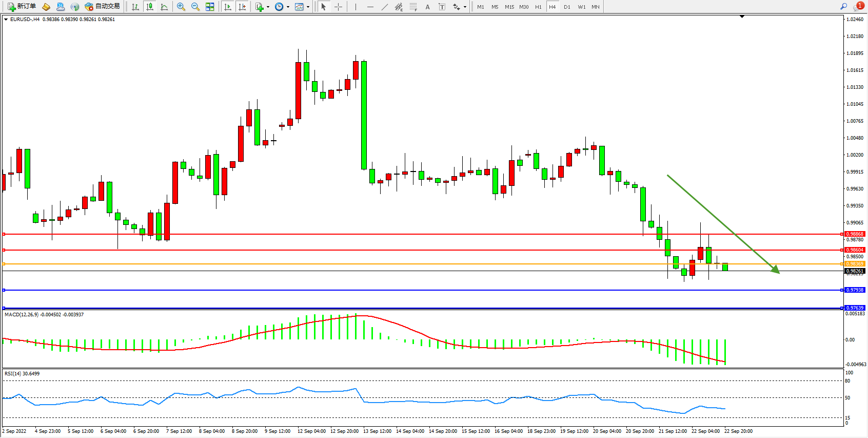Switch to line chart display

pyautogui.click(x=164, y=7)
